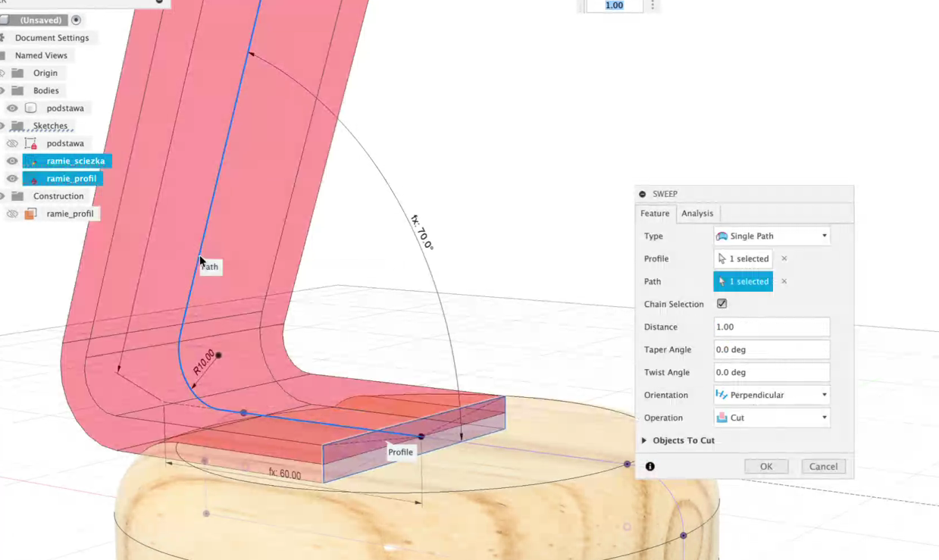The width and height of the screenshot is (939, 560).
Task: Click the podstawa sketch icon under Sketches
Action: [x=31, y=143]
